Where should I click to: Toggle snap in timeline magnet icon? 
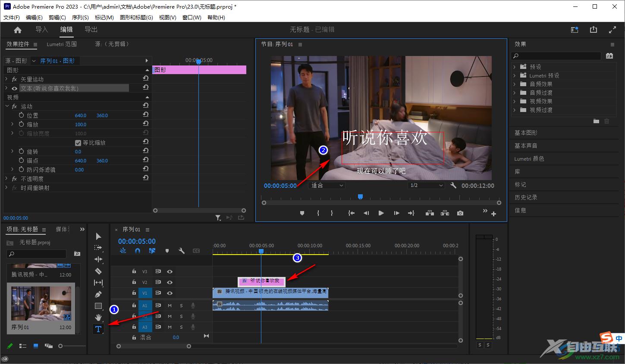138,250
